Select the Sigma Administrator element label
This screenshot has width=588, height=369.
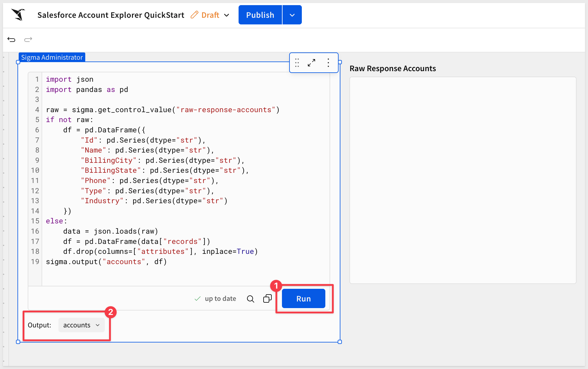tap(52, 57)
